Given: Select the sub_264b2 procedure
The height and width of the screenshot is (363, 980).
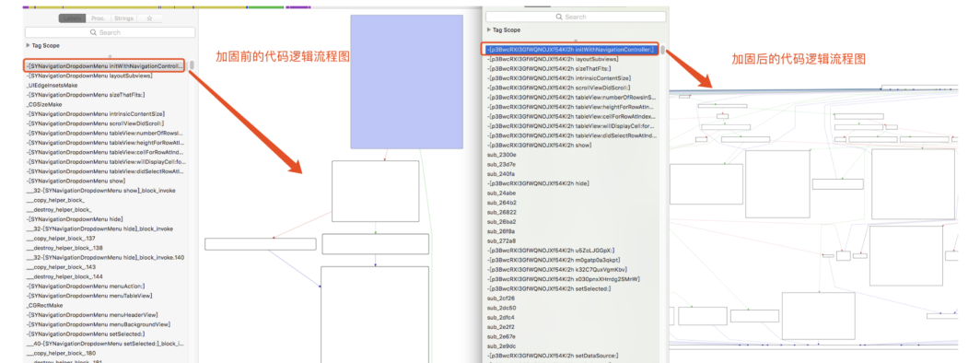Looking at the screenshot, I should [x=501, y=203].
